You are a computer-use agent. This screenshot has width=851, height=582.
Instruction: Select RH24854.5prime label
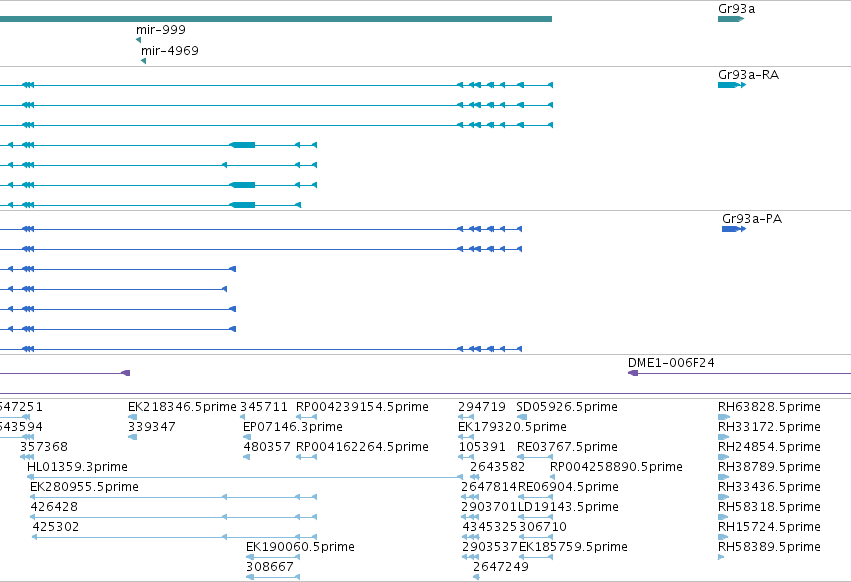pos(769,447)
